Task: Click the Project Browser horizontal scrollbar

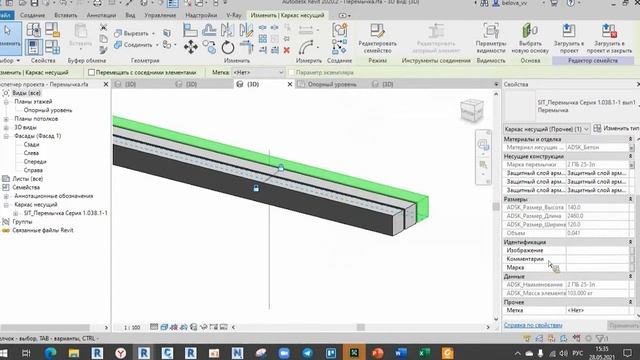Action: point(45,327)
